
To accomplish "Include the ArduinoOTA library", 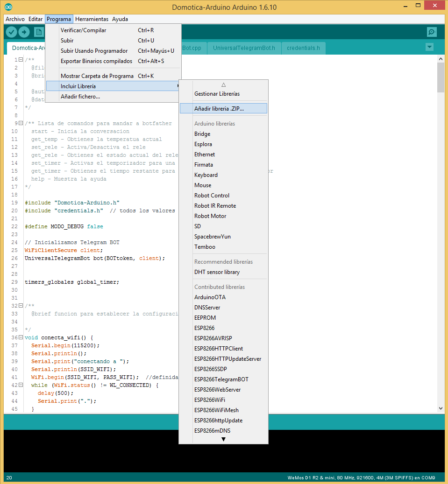I will pos(223,297).
